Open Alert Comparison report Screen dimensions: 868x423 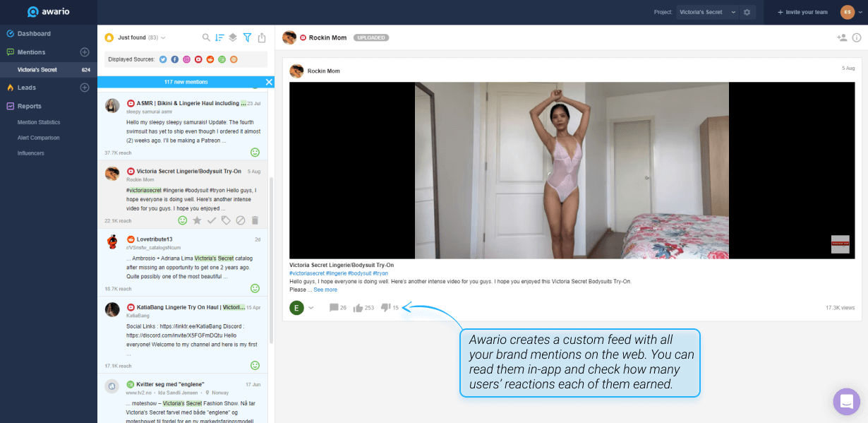(39, 138)
